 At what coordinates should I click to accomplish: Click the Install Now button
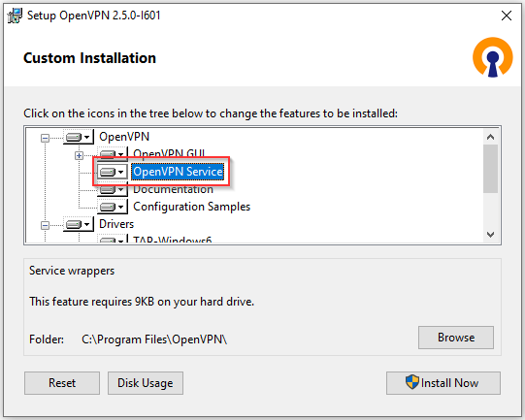pyautogui.click(x=443, y=383)
